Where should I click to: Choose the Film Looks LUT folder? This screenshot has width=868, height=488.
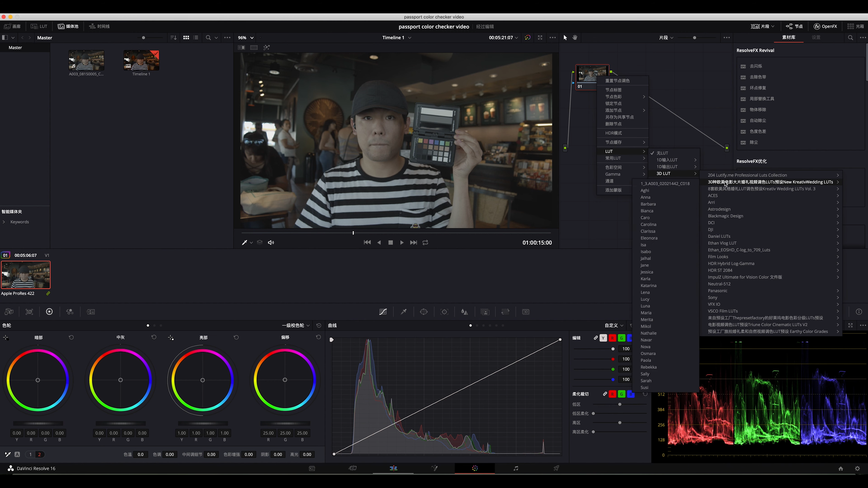[718, 257]
